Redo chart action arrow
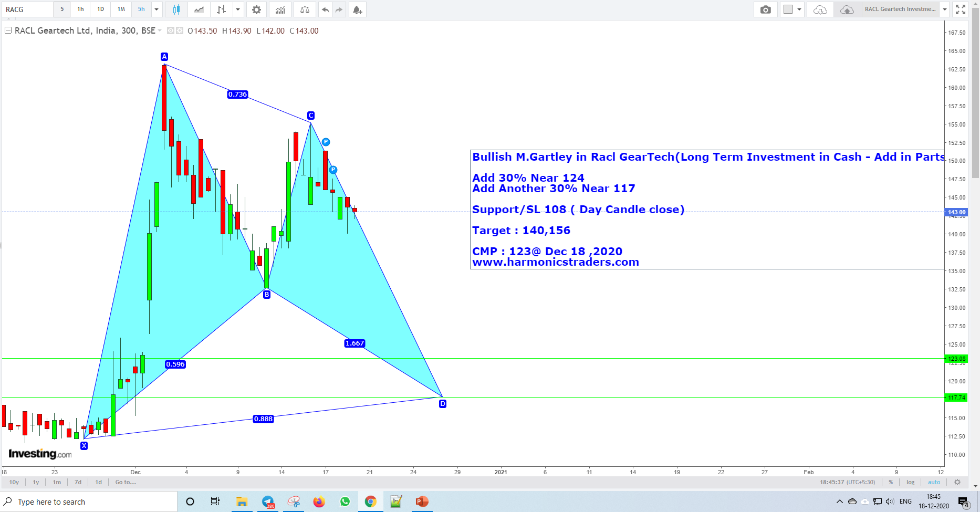Viewport: 980px width, 512px height. tap(339, 9)
